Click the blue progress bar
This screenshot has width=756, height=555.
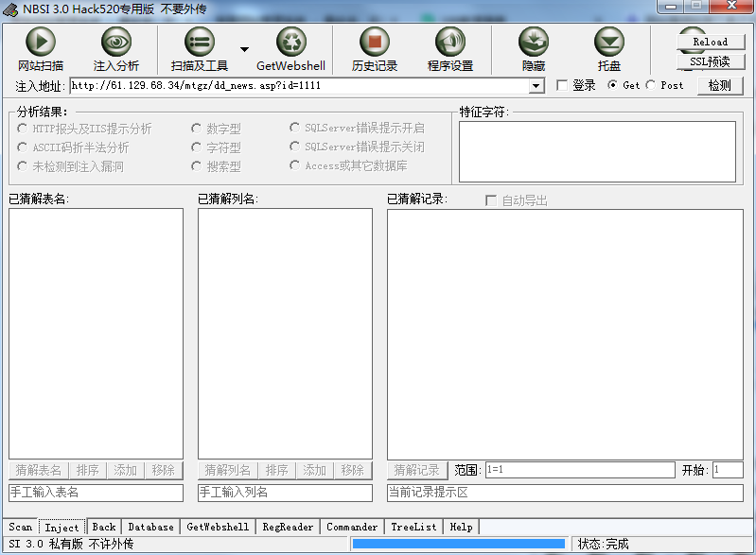[x=460, y=544]
